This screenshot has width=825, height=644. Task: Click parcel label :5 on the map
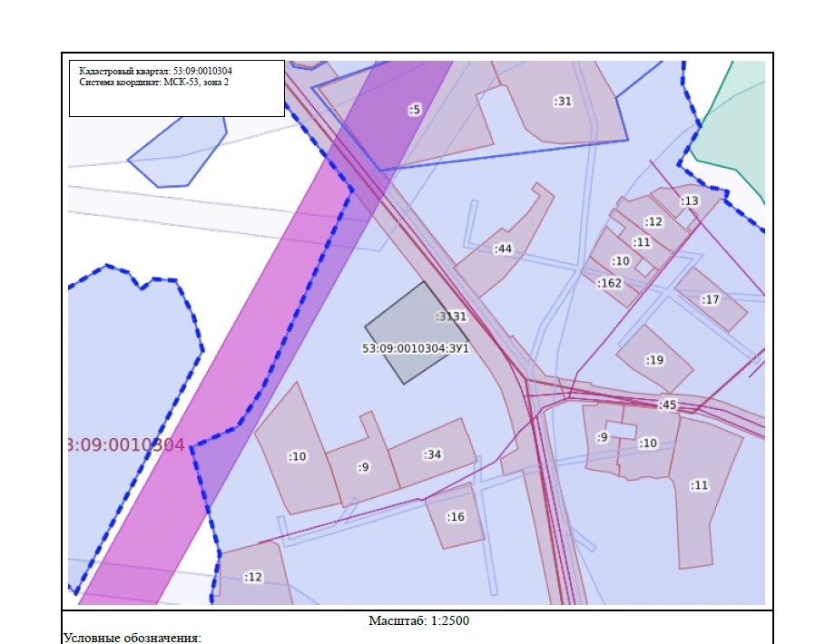coord(415,110)
